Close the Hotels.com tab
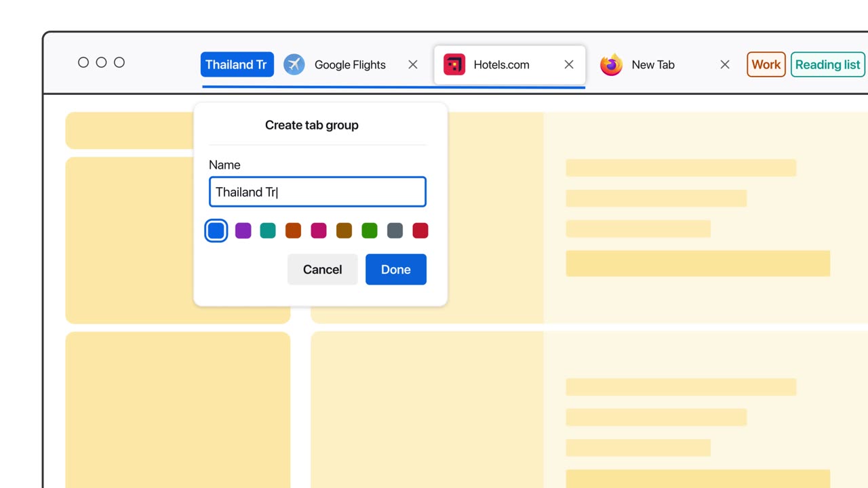Viewport: 868px width, 488px height. coord(569,64)
